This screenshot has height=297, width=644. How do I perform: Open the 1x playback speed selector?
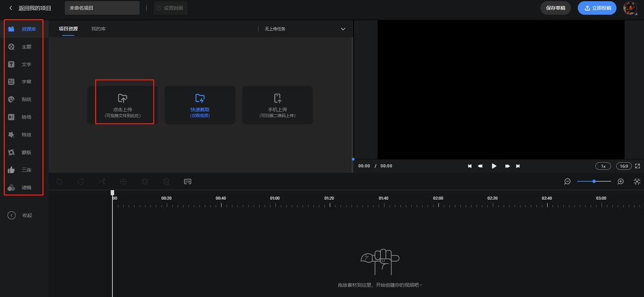pos(603,166)
